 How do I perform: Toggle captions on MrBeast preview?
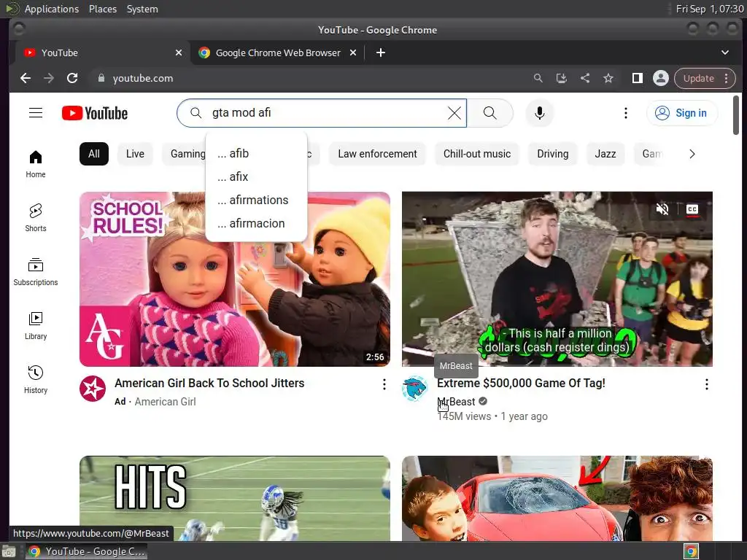pyautogui.click(x=692, y=209)
